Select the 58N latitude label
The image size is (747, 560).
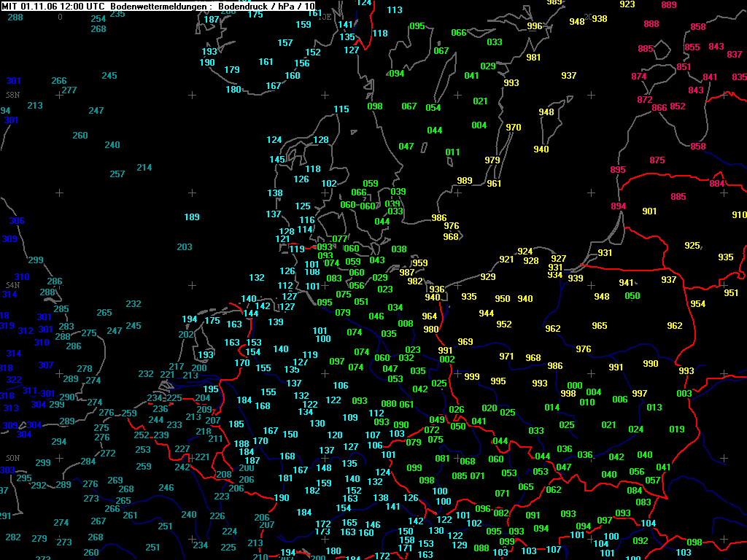12,95
